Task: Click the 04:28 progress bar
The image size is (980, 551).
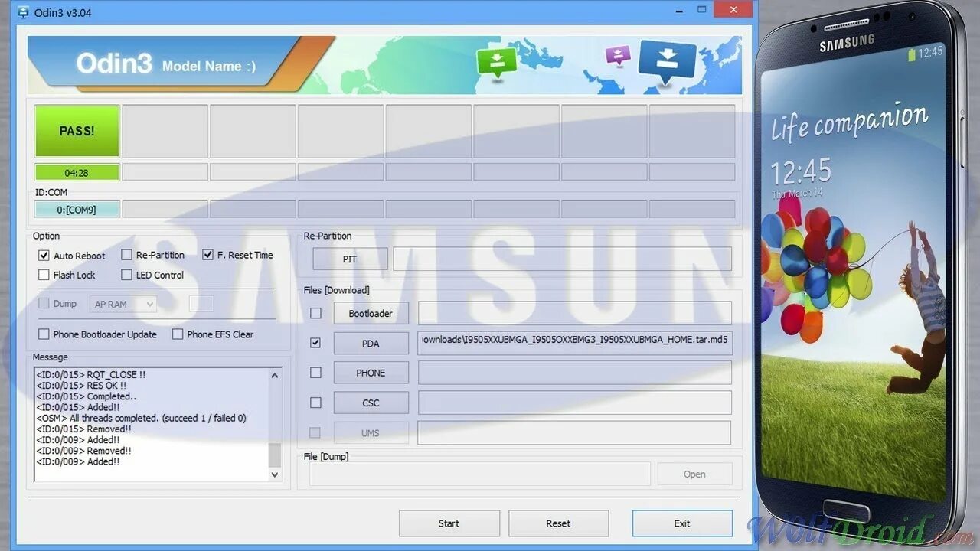Action: (x=77, y=173)
